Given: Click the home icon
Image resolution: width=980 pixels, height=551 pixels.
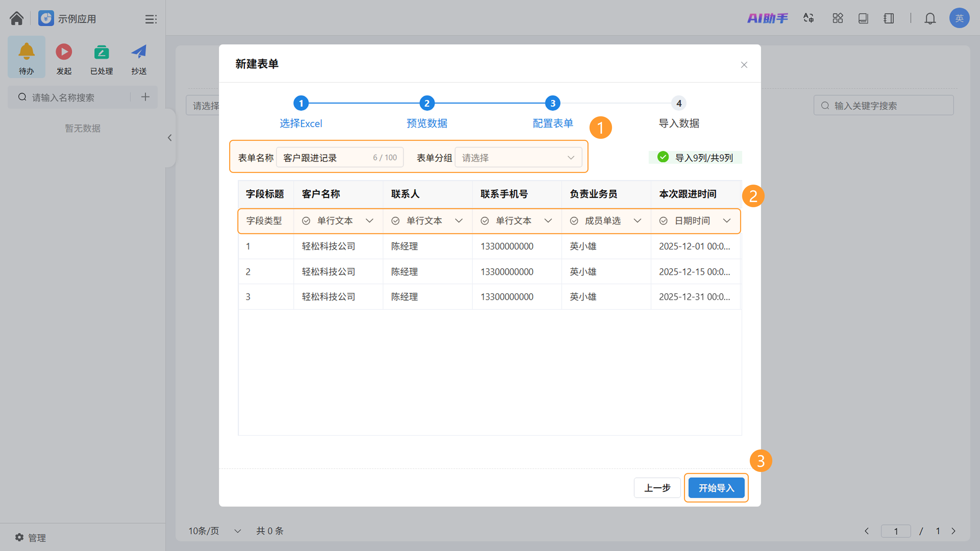Looking at the screenshot, I should [16, 18].
